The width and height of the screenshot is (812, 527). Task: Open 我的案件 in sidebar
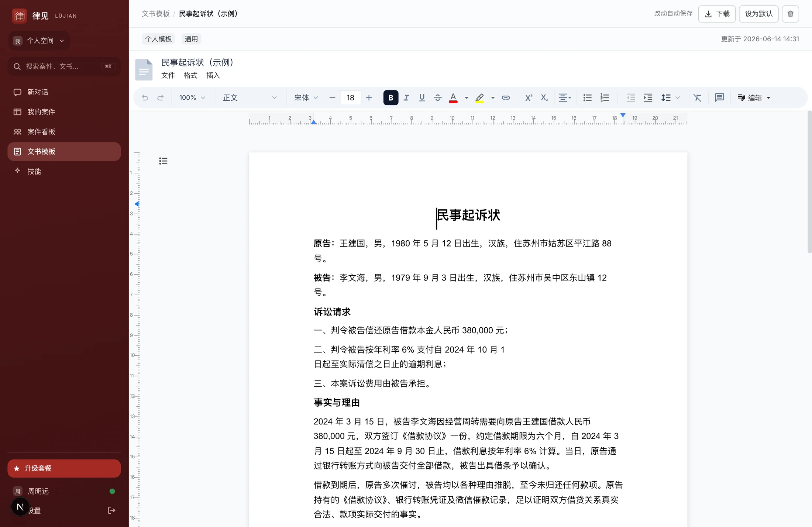pyautogui.click(x=64, y=112)
